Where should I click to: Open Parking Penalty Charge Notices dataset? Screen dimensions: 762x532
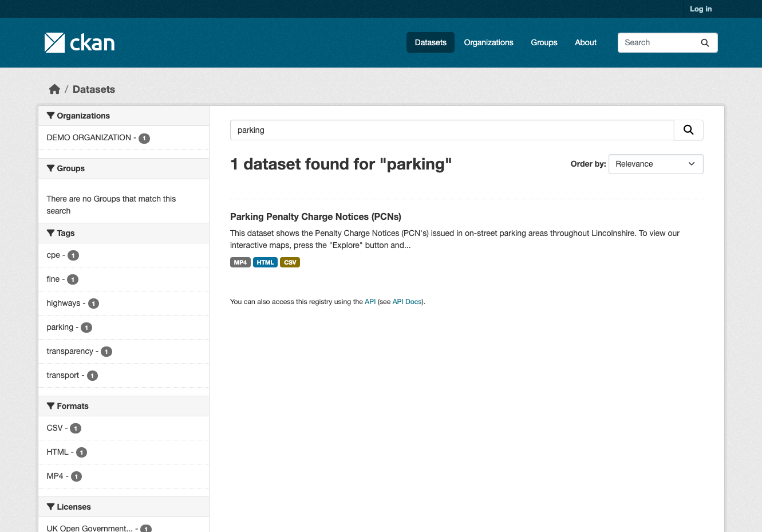coord(315,216)
